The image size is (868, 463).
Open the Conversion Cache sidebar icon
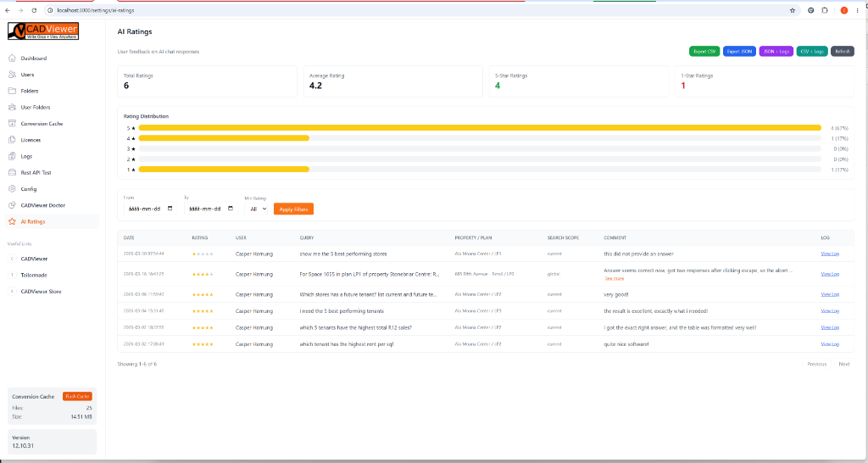click(12, 124)
